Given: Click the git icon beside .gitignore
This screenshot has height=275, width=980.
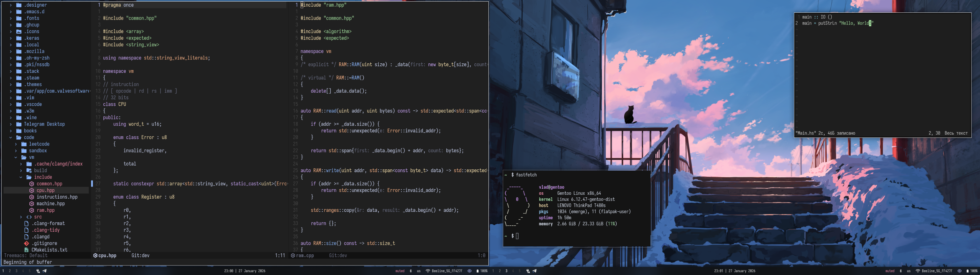Looking at the screenshot, I should (26, 243).
